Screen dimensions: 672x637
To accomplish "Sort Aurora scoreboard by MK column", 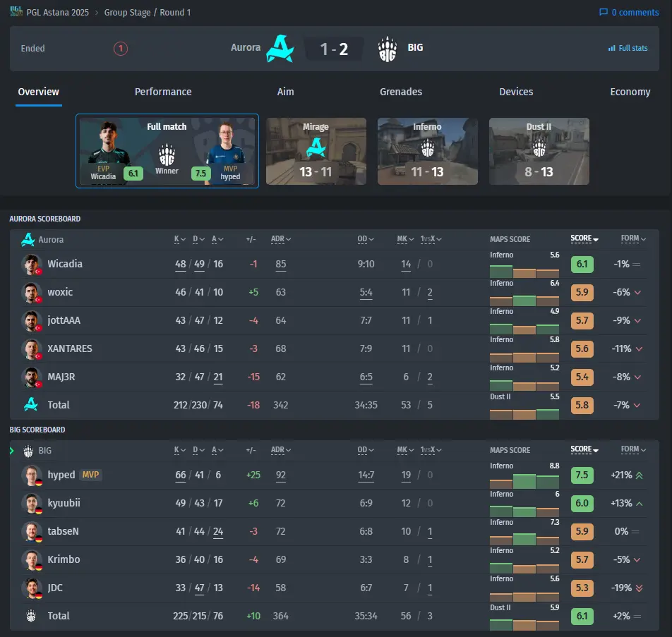I will (x=405, y=239).
